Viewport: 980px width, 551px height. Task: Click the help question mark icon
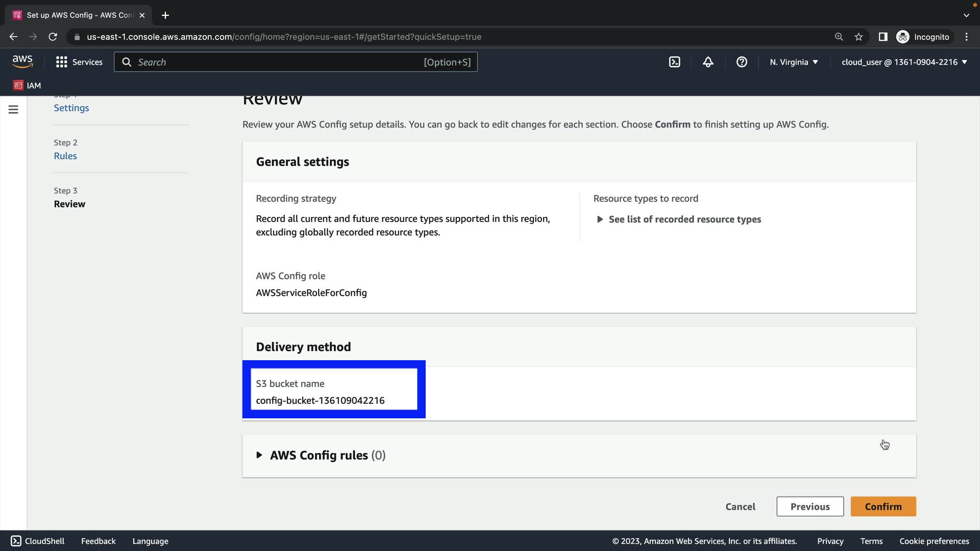coord(742,62)
